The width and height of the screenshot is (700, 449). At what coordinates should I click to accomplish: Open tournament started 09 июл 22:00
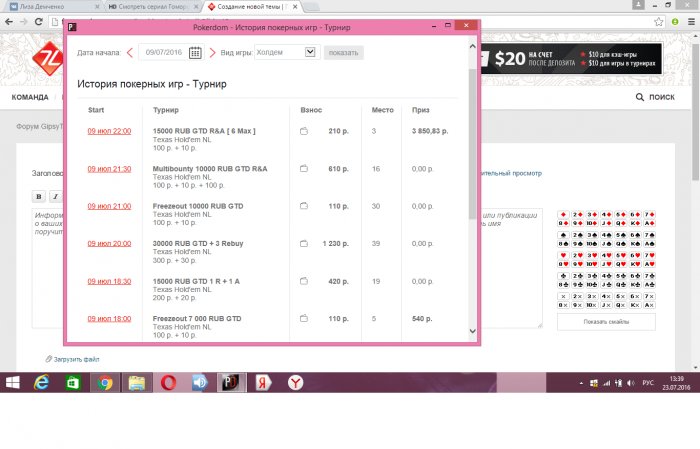109,131
